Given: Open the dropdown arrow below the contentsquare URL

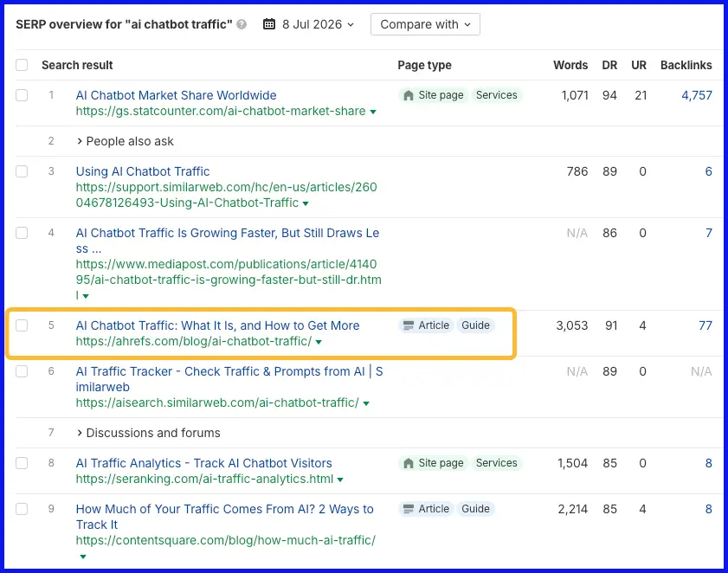Looking at the screenshot, I should tap(82, 557).
